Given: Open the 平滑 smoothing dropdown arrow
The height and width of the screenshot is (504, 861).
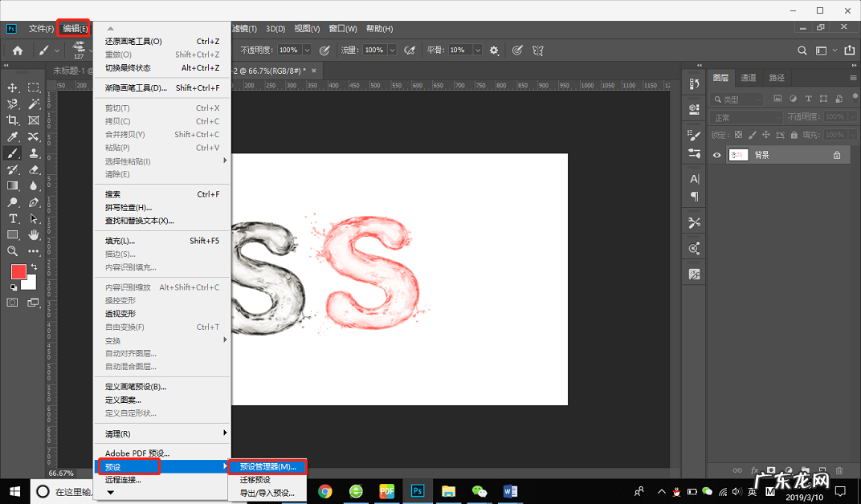Looking at the screenshot, I should click(478, 50).
